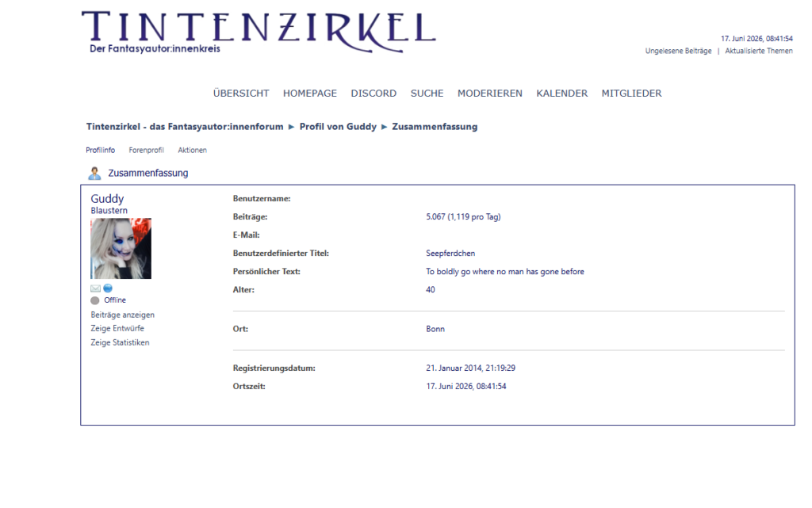The image size is (812, 508).
Task: Open the HOMEPAGE menu item
Action: pos(310,93)
